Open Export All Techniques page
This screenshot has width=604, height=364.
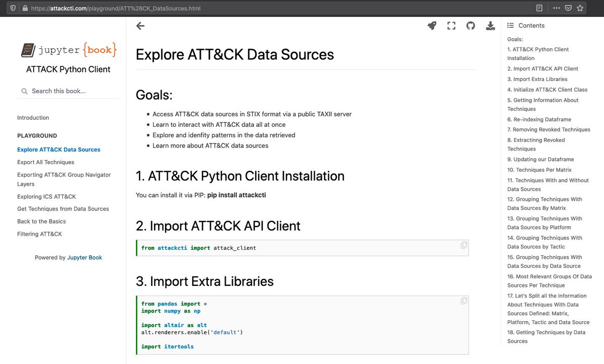click(x=46, y=162)
